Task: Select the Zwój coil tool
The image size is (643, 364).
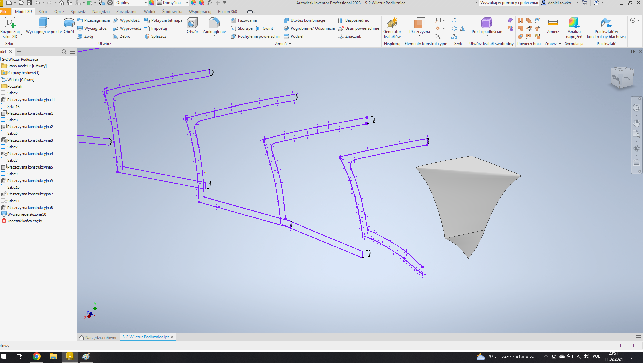Action: [85, 36]
